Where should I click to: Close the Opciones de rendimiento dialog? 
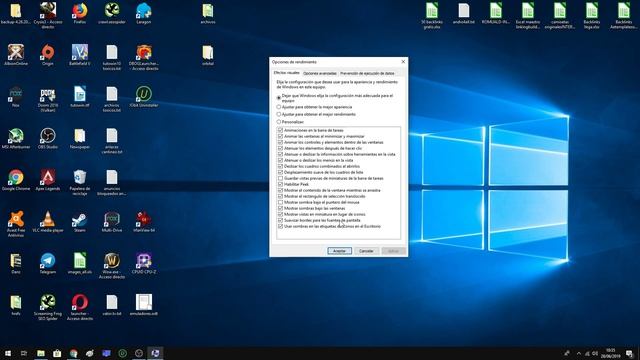(x=403, y=62)
